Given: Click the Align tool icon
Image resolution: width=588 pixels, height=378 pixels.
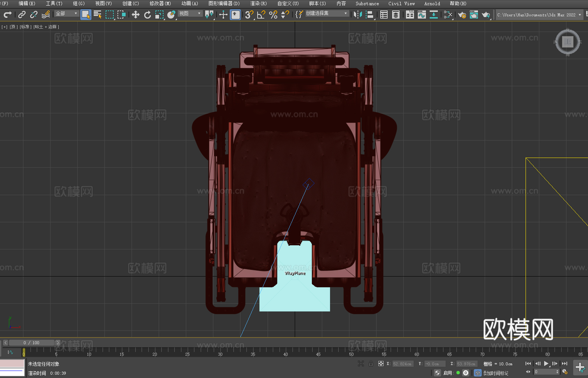Looking at the screenshot, I should [x=370, y=14].
